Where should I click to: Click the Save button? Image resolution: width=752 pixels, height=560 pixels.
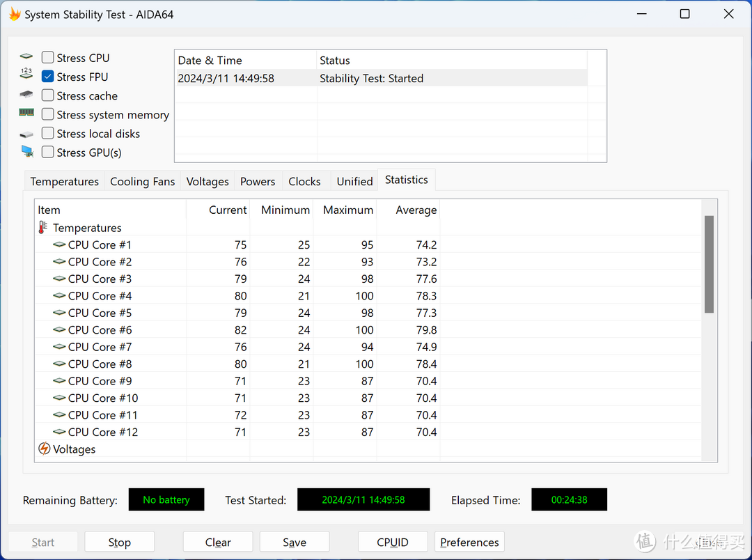(295, 543)
